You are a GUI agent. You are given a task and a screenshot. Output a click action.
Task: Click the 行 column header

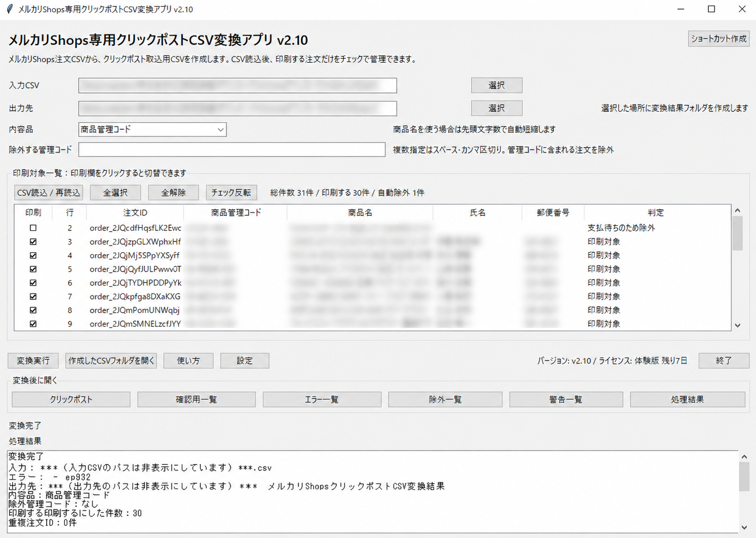click(x=70, y=213)
